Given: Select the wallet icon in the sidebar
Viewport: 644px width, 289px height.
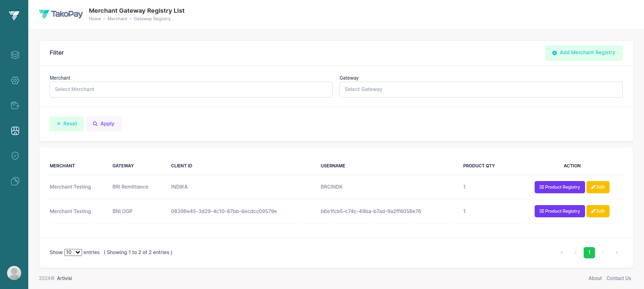Looking at the screenshot, I should (14, 105).
